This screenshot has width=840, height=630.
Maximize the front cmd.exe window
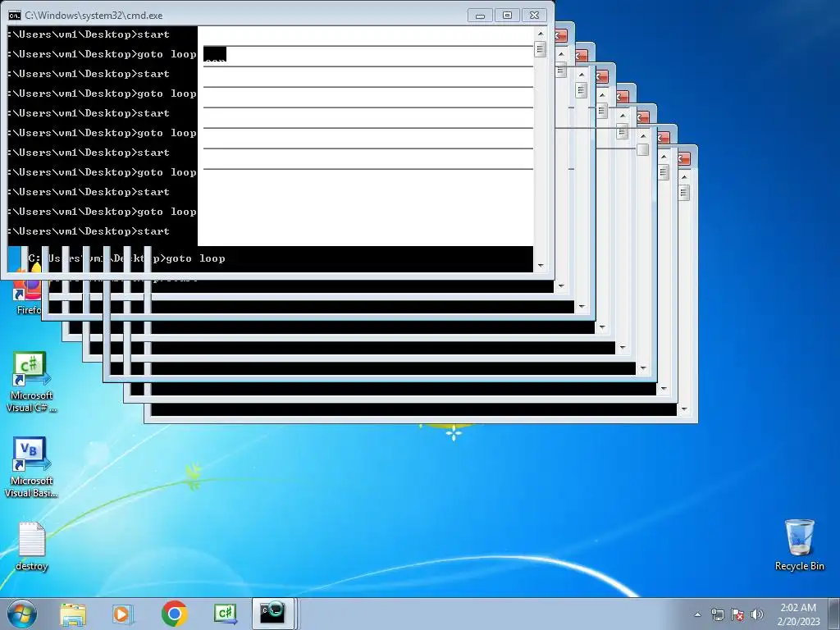507,16
